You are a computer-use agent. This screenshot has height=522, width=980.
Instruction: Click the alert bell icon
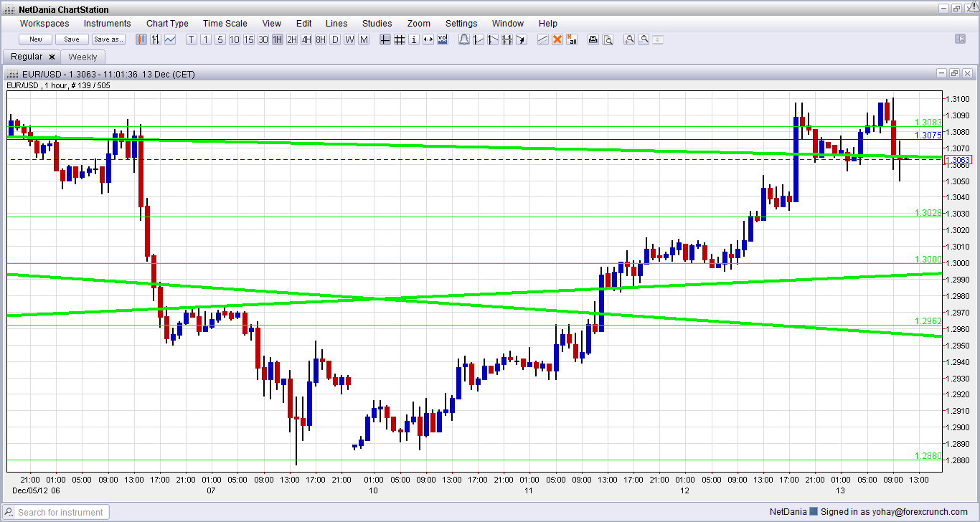[463, 39]
